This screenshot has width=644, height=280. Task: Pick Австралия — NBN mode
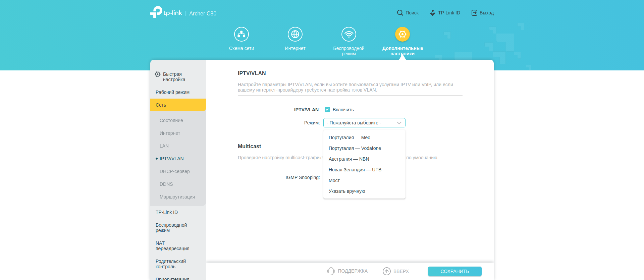coord(348,159)
